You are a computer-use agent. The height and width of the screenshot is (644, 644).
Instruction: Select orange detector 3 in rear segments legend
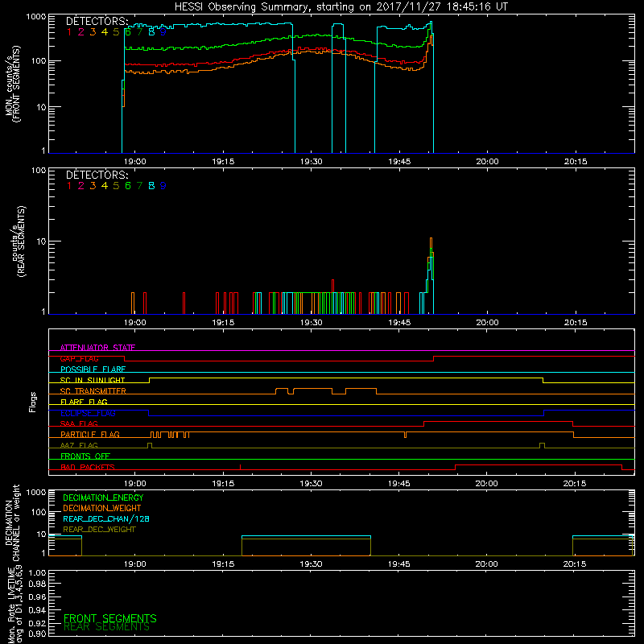click(93, 186)
